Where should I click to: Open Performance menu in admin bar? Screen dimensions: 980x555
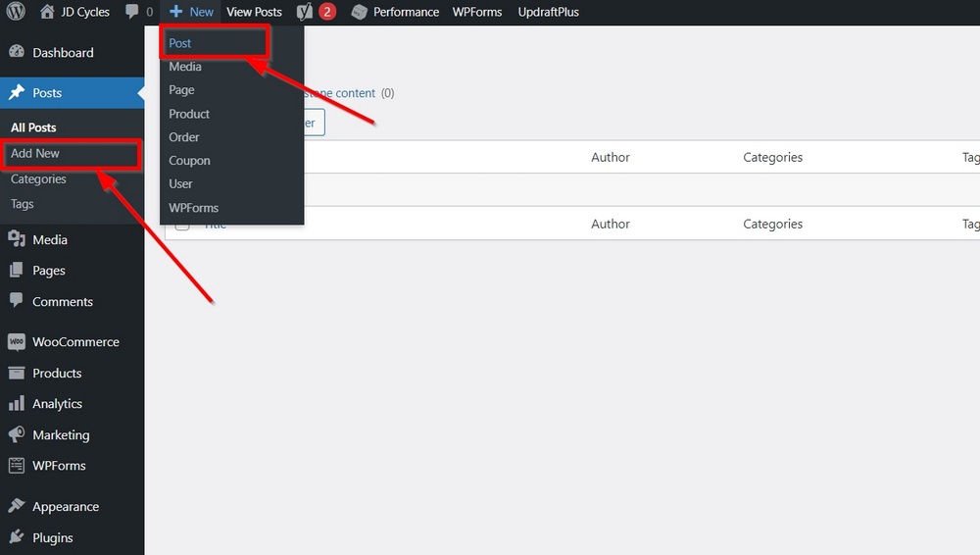click(407, 11)
